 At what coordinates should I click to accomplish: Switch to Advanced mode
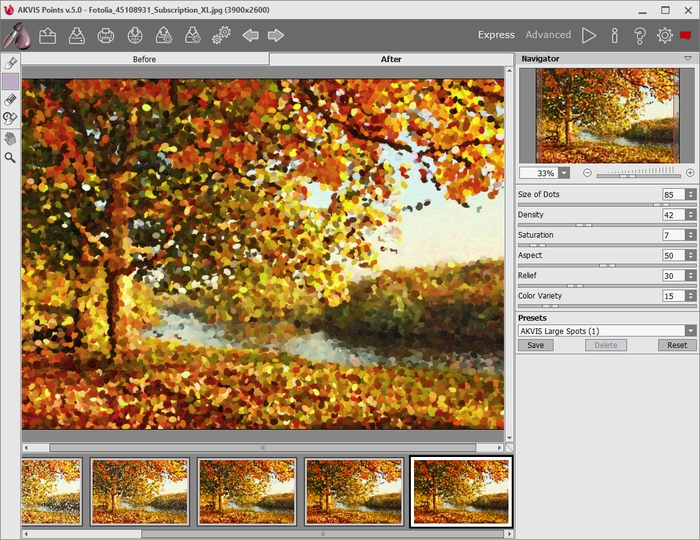point(548,35)
